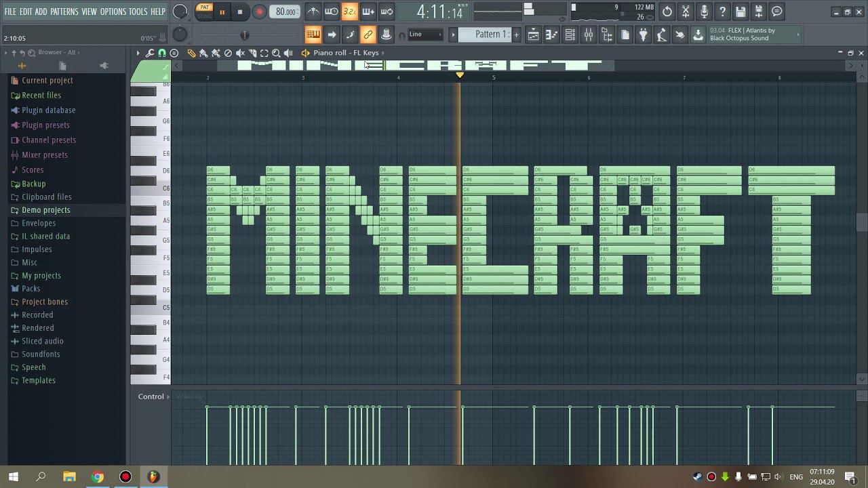Select the Paint brush tool in piano roll
The width and height of the screenshot is (868, 488).
tap(203, 53)
